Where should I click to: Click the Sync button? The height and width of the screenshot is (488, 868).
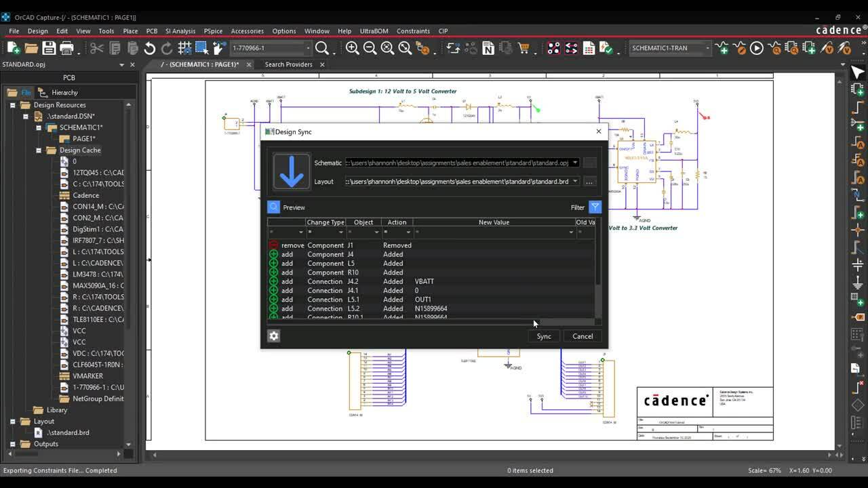click(543, 335)
